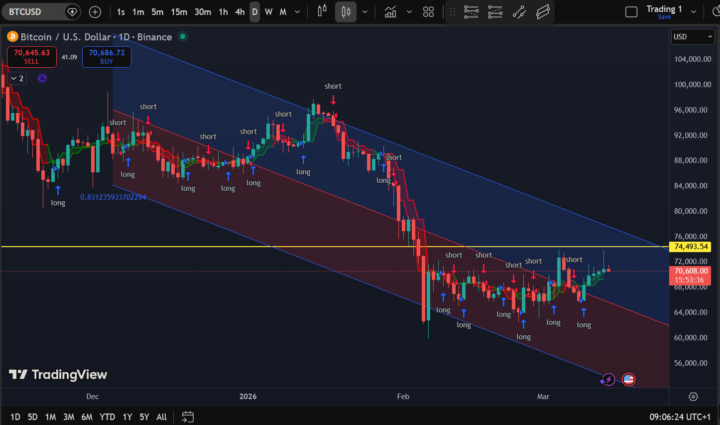This screenshot has width=720, height=425.
Task: Select the M monthly interval in top toolbar
Action: 283,12
